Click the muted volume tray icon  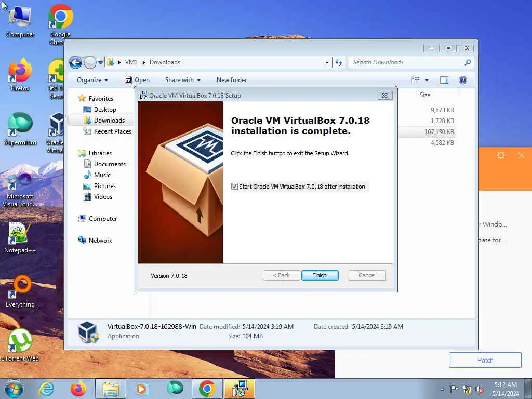coord(480,389)
